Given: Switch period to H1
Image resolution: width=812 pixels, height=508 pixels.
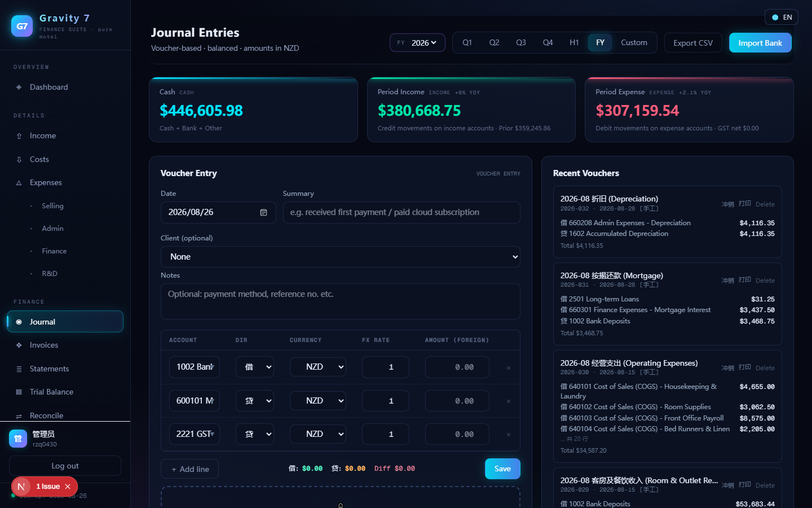Looking at the screenshot, I should coord(574,43).
